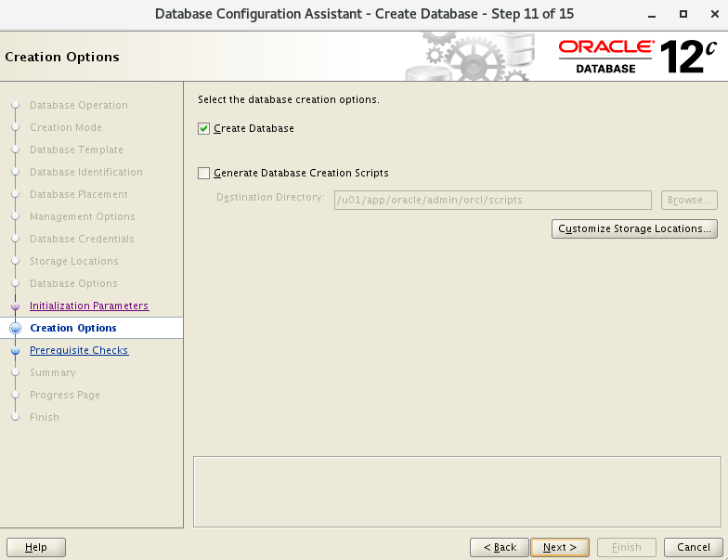Click the Finish button

point(626,548)
